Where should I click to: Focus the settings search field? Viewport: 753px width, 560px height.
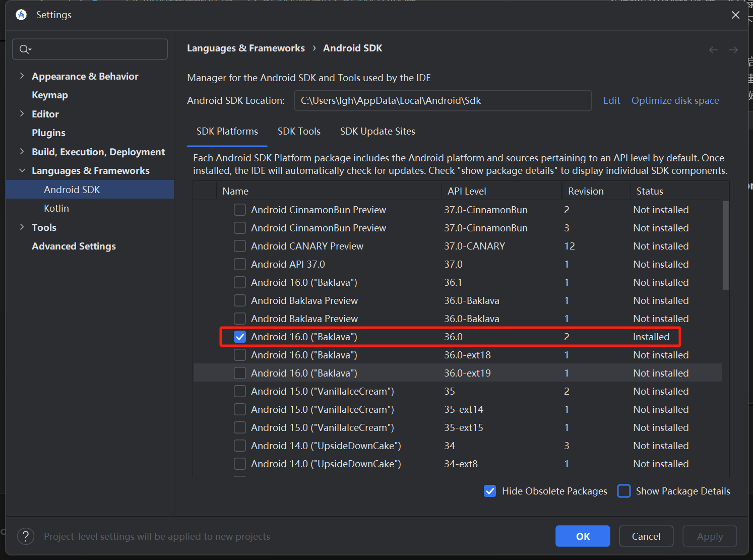click(90, 49)
